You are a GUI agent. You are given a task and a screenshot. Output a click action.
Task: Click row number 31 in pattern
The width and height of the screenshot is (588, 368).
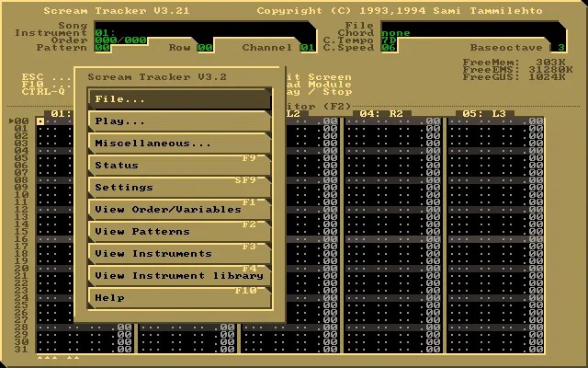pyautogui.click(x=21, y=350)
